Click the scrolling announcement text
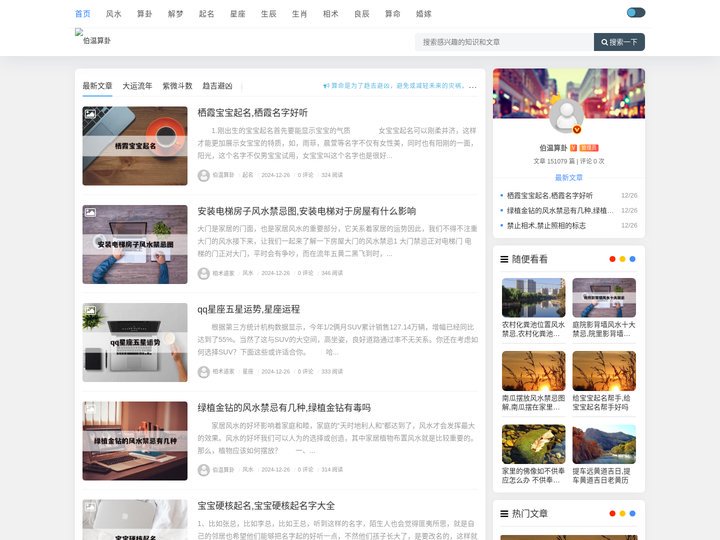 (x=399, y=86)
